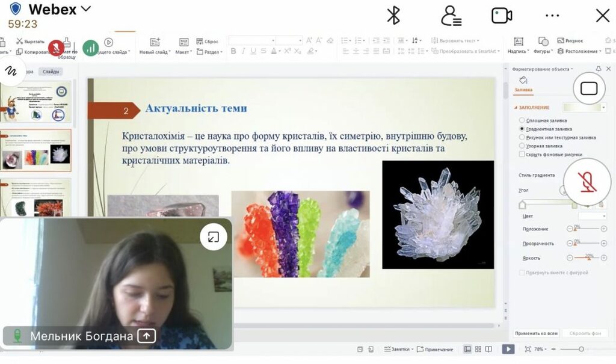Start slideshow with the play icon
The image size is (616, 364).
tap(508, 349)
